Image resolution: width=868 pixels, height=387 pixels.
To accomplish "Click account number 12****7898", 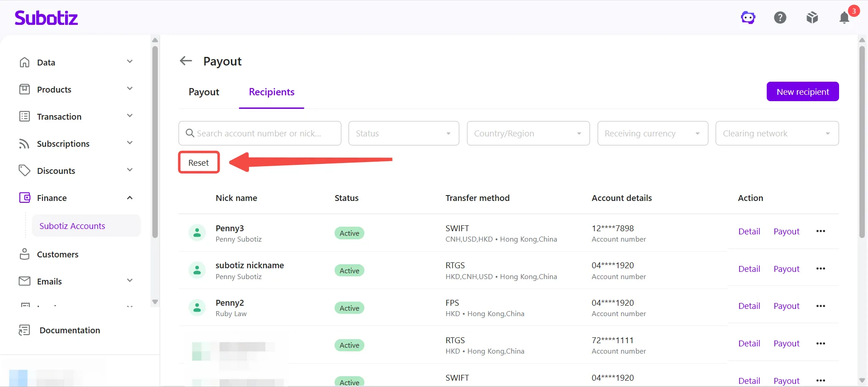I will click(613, 228).
